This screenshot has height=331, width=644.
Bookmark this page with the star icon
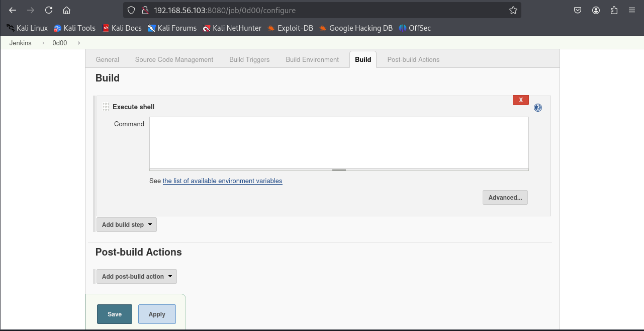point(513,10)
